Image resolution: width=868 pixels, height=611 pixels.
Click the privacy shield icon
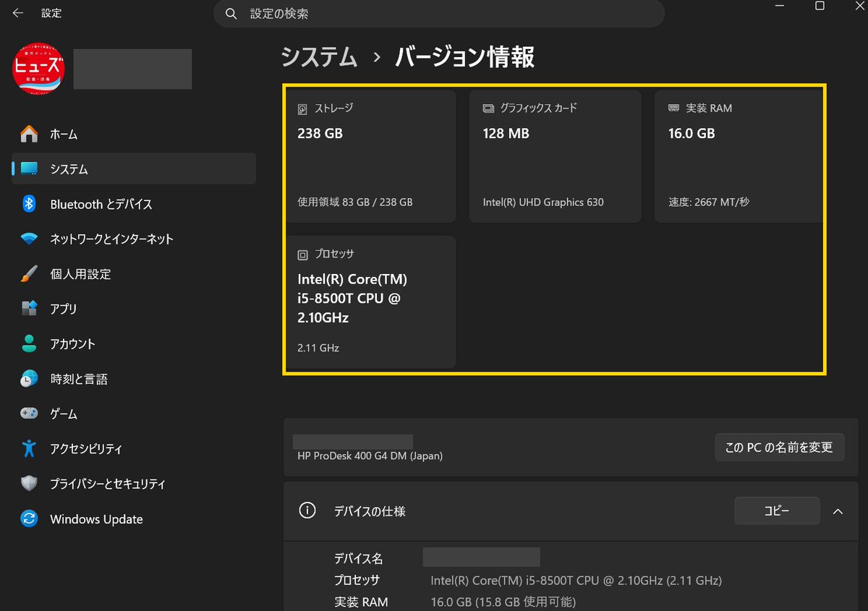(29, 483)
